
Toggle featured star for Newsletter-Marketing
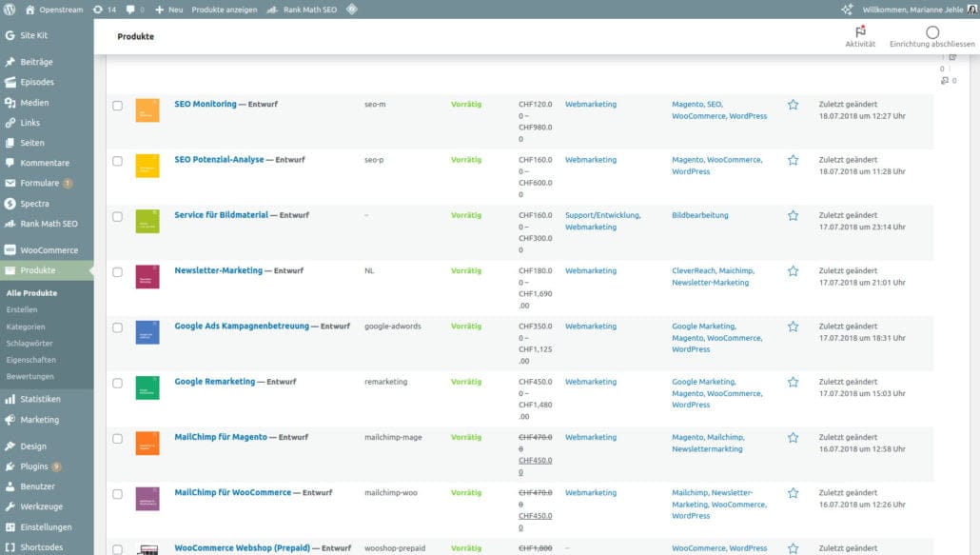tap(793, 271)
